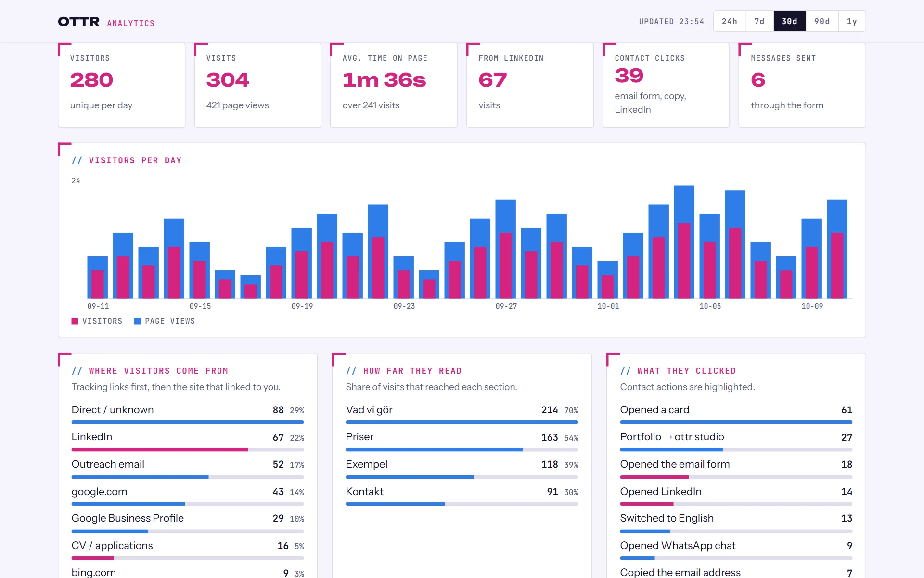Screen dimensions: 924x578
Task: Click the Kontakt section row
Action: point(462,496)
